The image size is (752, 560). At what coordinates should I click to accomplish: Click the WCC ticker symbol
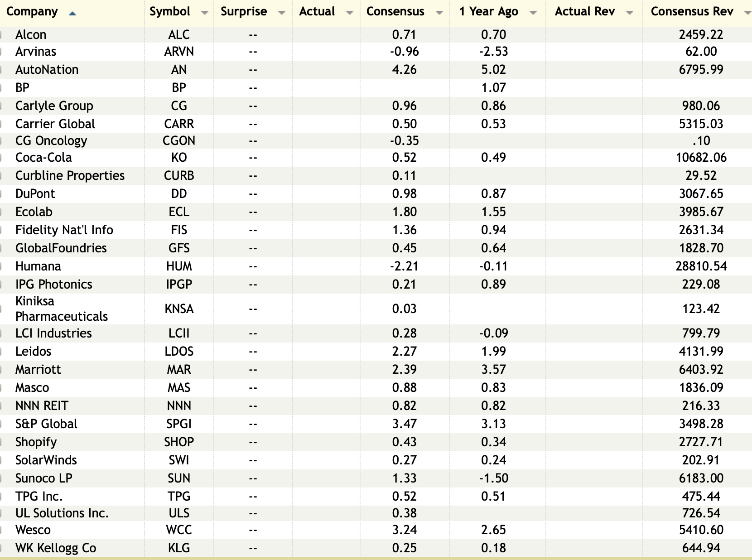(x=179, y=530)
